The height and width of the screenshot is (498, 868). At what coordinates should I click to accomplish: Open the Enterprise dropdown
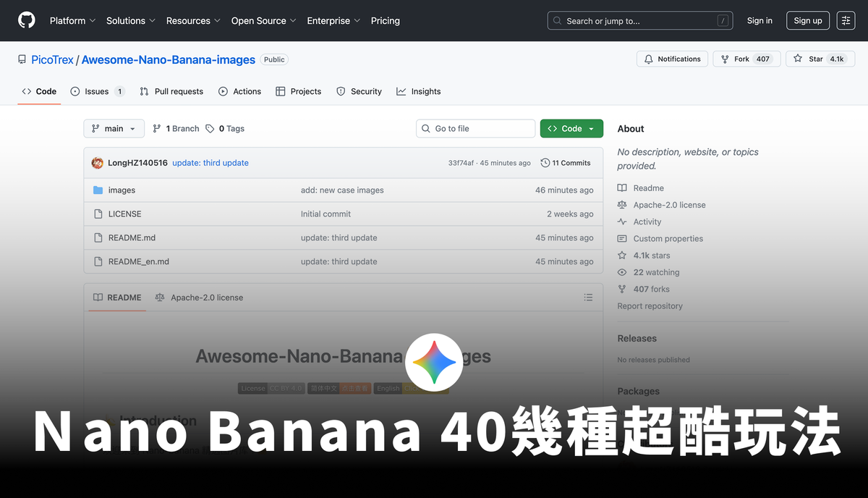tap(333, 21)
